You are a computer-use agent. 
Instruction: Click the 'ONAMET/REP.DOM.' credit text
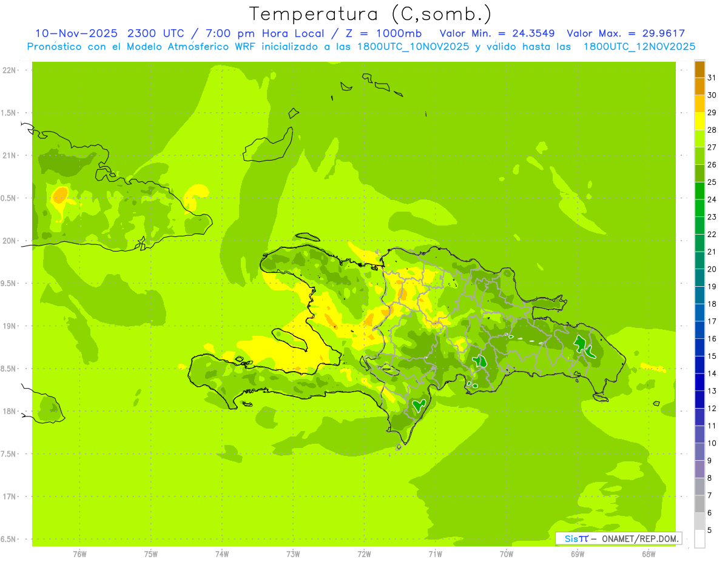(639, 538)
